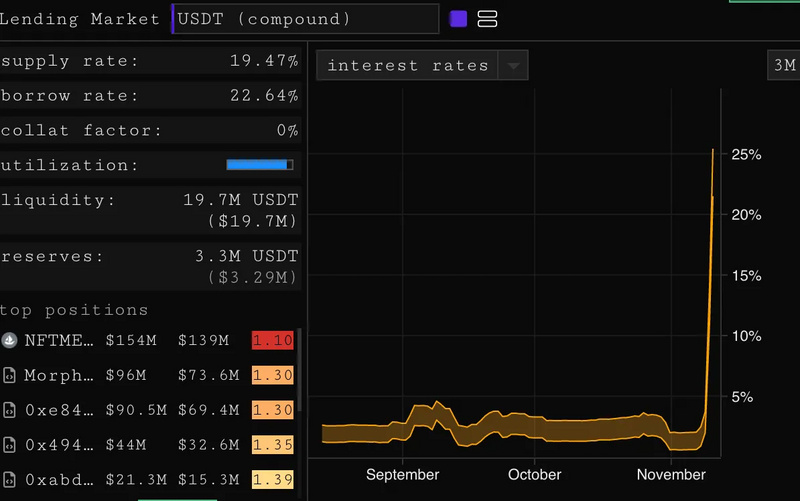Click the contract icon next to 0xabd address
This screenshot has width=800, height=501.
point(10,479)
